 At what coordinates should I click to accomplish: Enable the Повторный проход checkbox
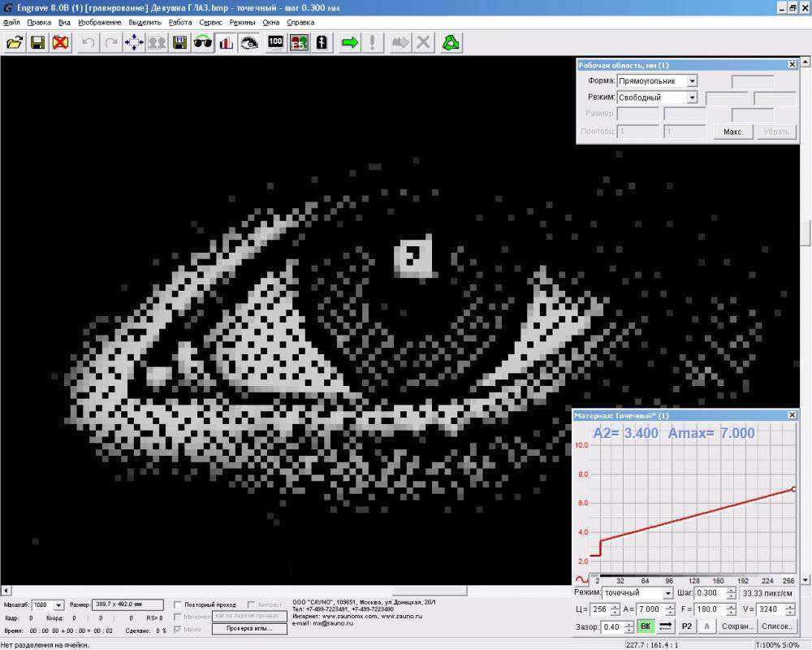click(x=179, y=605)
